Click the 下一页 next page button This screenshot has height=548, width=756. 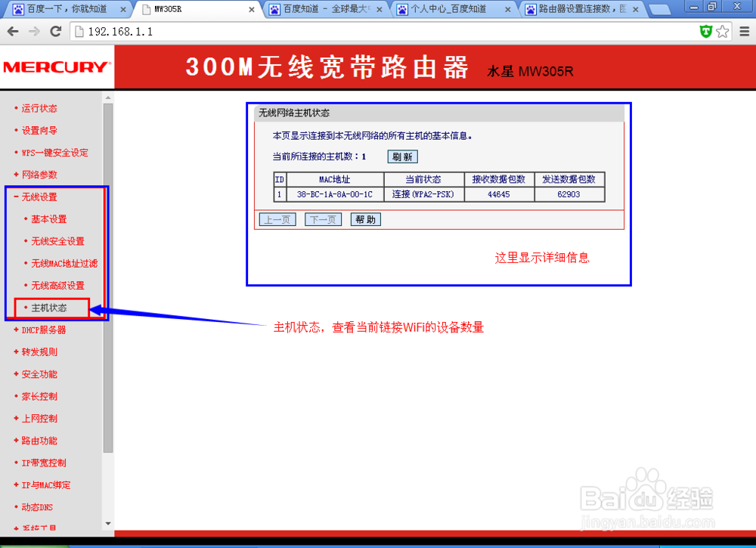(322, 219)
